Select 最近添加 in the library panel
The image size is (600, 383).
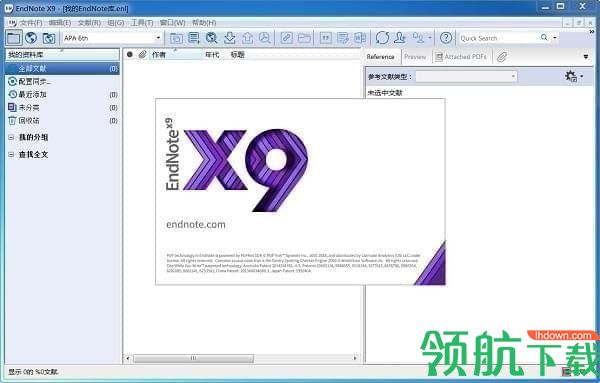62,95
